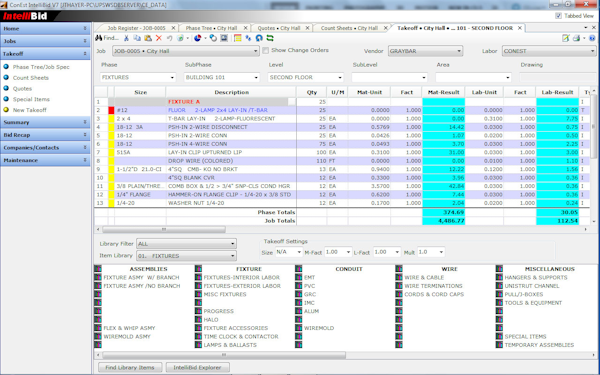This screenshot has height=375, width=600.
Task: Click icon beside LAMPS & BALLASTS
Action: (x=198, y=345)
